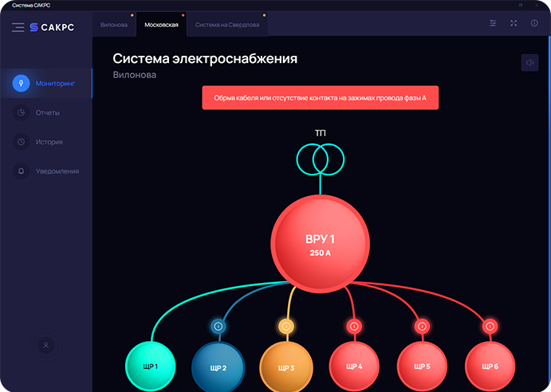Click the red alert marker above ЩР 5

(422, 326)
